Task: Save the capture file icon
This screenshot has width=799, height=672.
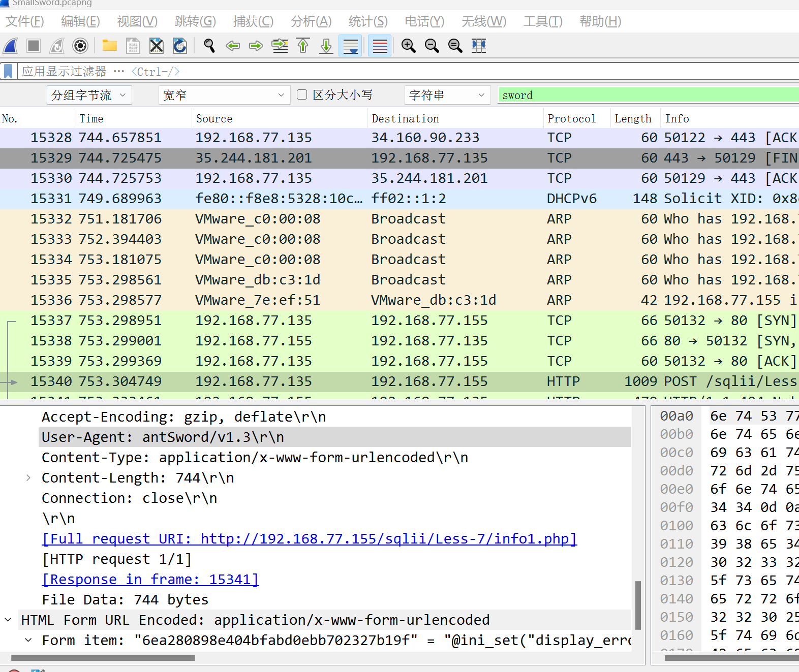Action: coord(133,46)
